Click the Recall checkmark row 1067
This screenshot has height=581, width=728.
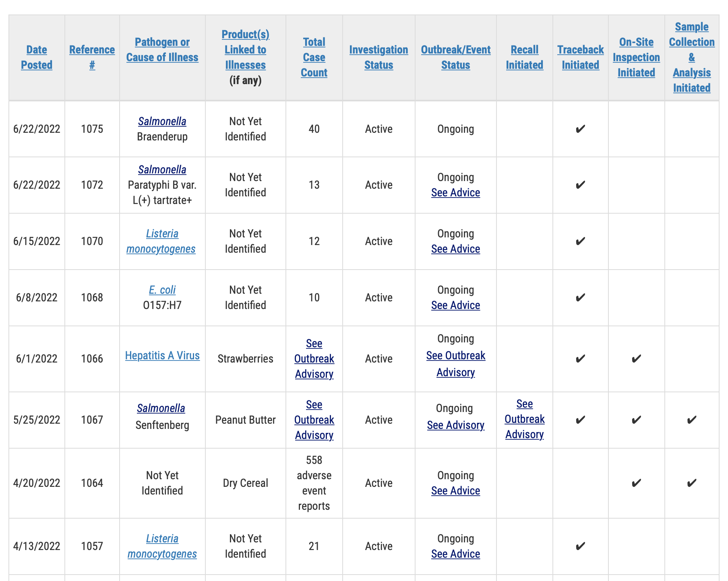coord(524,420)
